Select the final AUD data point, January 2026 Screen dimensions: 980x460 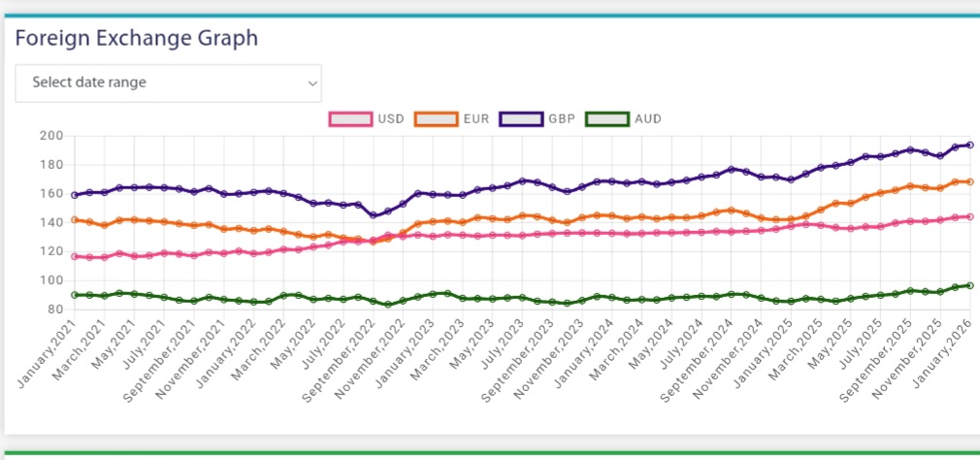(970, 285)
